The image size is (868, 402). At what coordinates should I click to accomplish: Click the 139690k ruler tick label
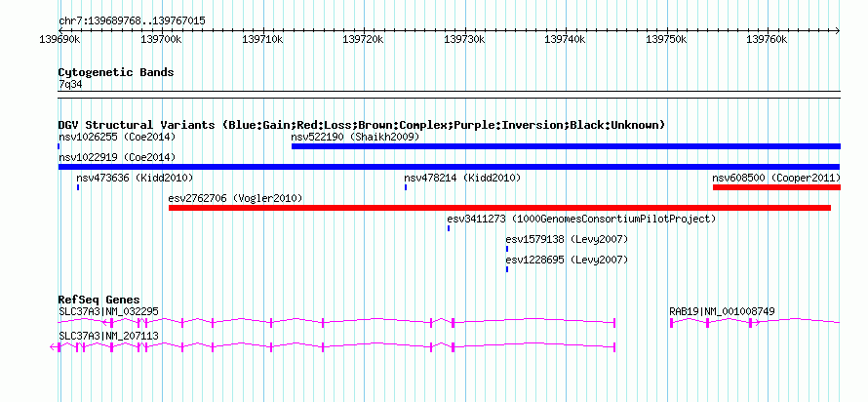[x=60, y=40]
